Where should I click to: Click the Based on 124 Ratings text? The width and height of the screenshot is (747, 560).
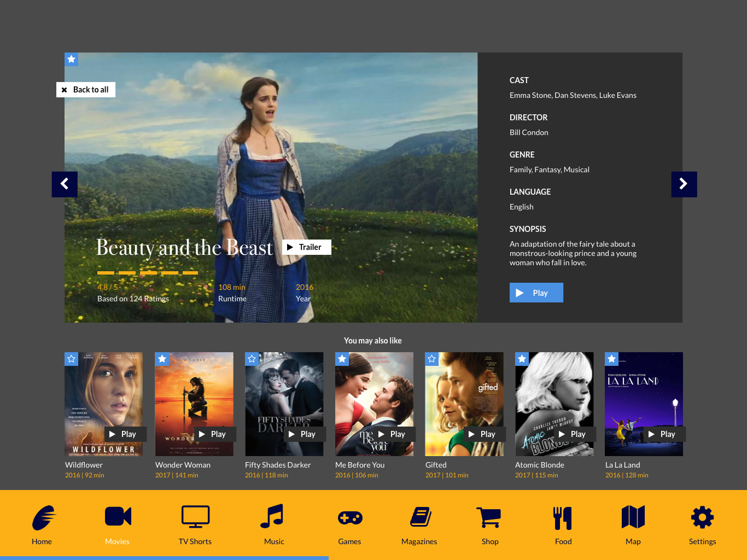pos(133,299)
